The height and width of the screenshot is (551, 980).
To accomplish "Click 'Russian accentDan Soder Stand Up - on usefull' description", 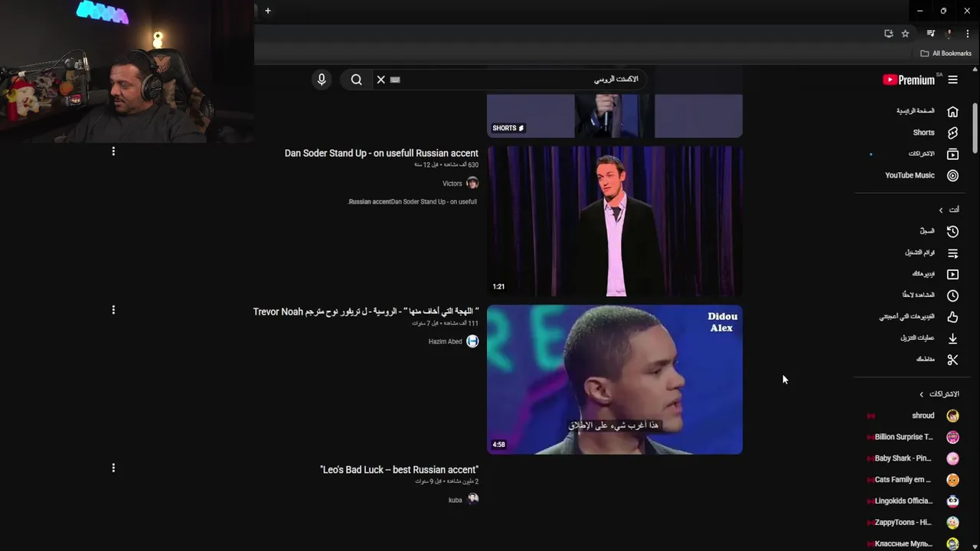I will pyautogui.click(x=413, y=202).
